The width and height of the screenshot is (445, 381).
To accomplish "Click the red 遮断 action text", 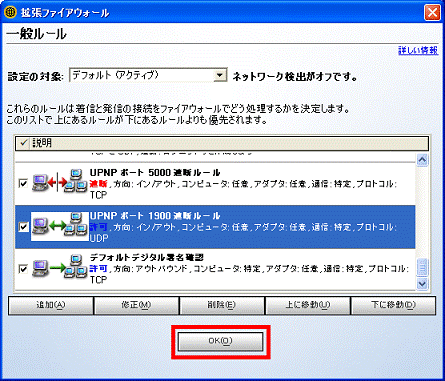I will (98, 184).
